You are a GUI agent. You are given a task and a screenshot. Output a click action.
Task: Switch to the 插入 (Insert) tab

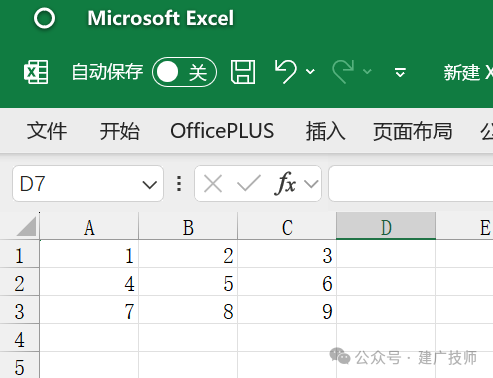325,131
